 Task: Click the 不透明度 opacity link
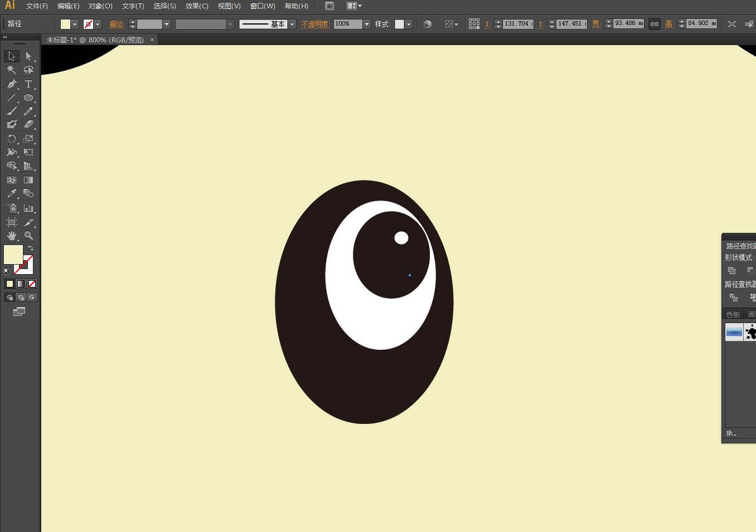315,24
